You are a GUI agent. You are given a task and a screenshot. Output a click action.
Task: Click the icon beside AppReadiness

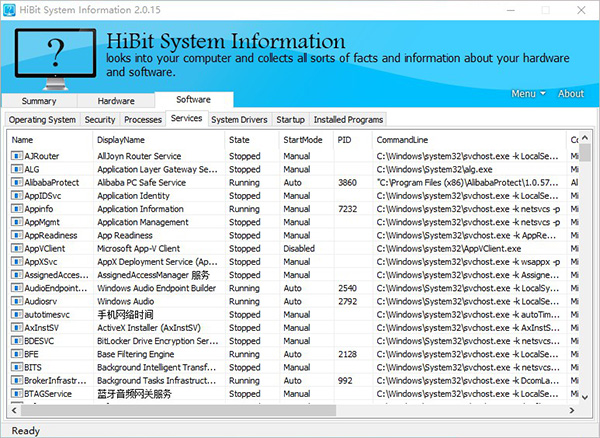tap(17, 235)
